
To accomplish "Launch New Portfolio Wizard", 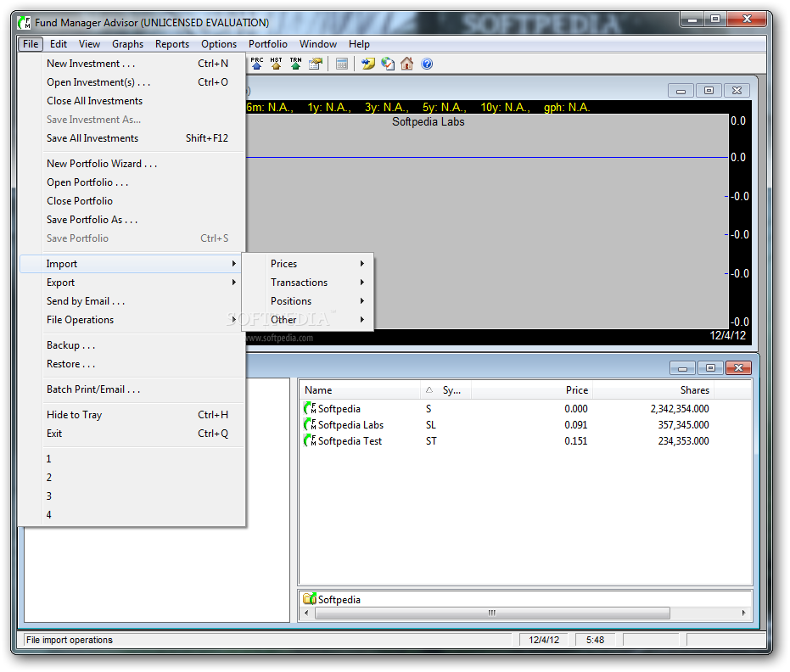I will click(x=132, y=164).
